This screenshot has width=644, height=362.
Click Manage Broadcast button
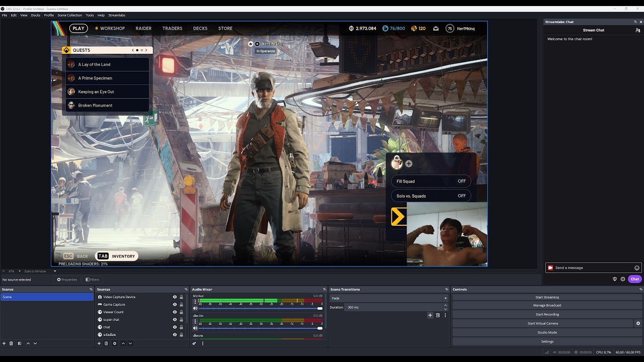547,305
